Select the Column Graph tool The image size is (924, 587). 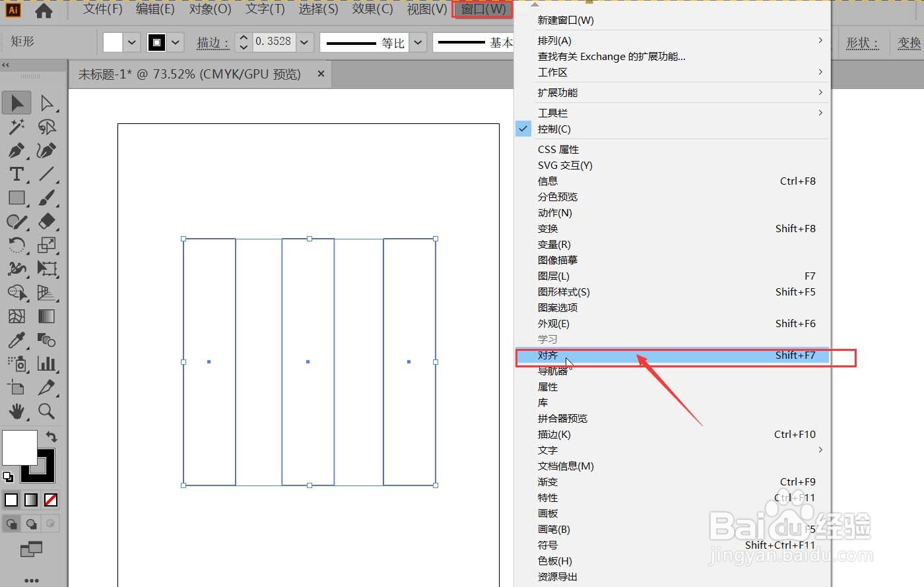[46, 364]
